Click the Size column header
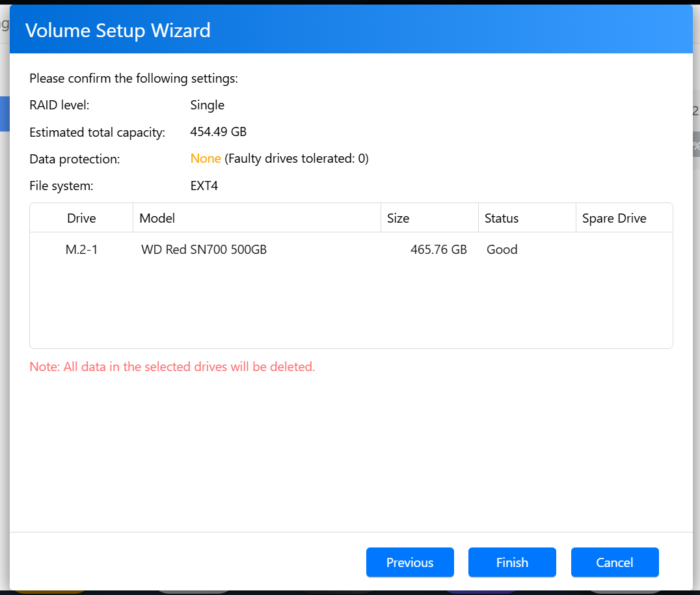 tap(429, 218)
